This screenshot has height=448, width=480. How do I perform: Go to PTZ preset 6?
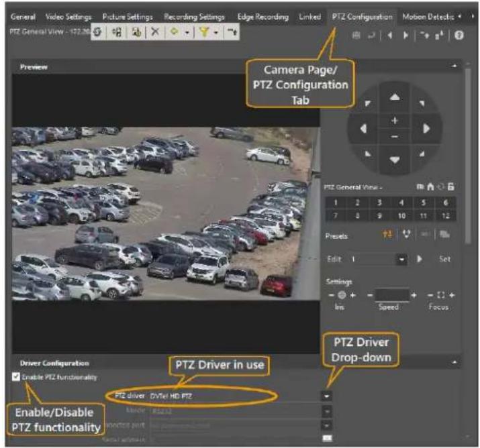445,203
